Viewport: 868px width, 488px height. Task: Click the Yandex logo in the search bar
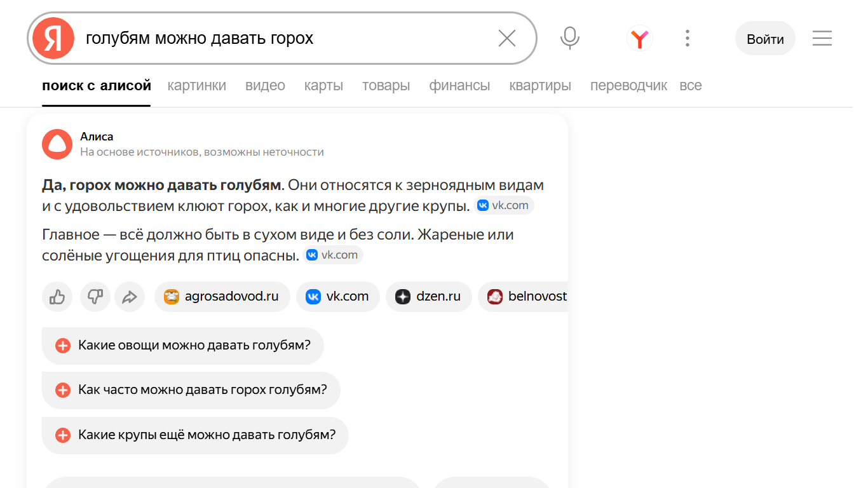click(x=53, y=39)
